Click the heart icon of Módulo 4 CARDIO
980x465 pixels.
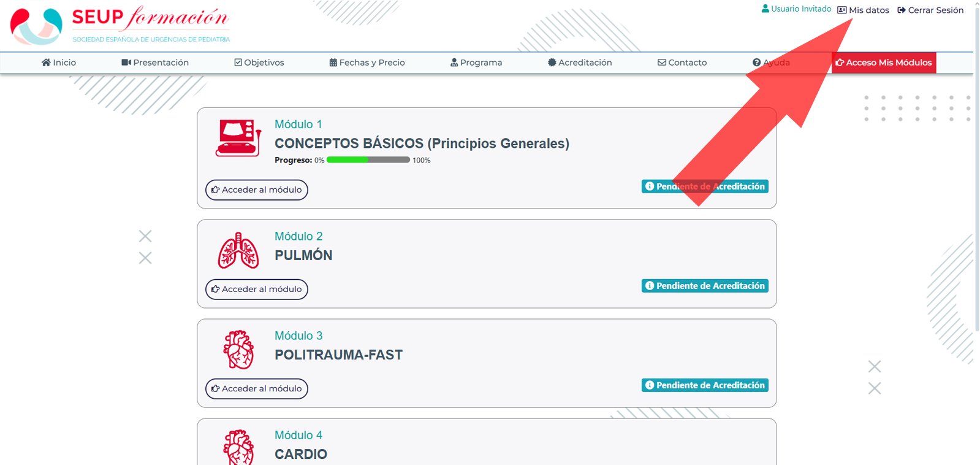pos(238,447)
